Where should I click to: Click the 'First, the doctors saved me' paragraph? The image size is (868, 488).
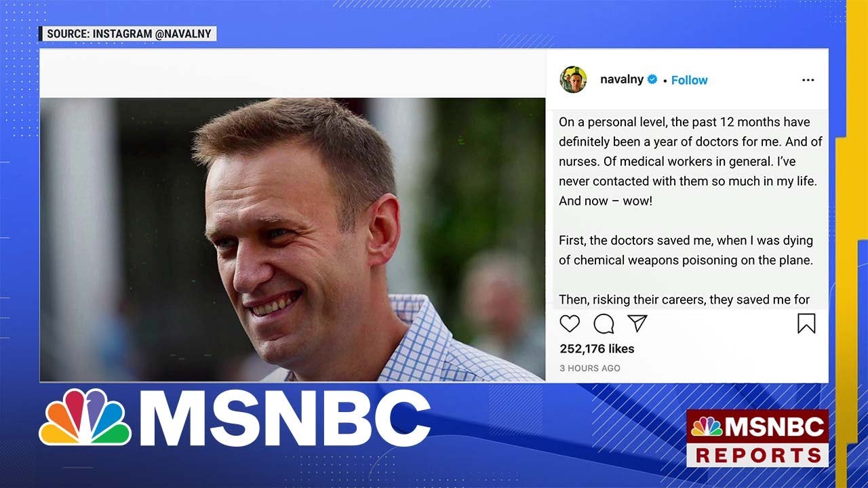pos(686,250)
